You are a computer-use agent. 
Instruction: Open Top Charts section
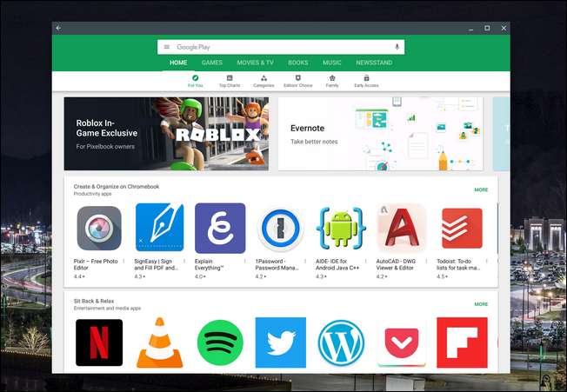pos(230,82)
